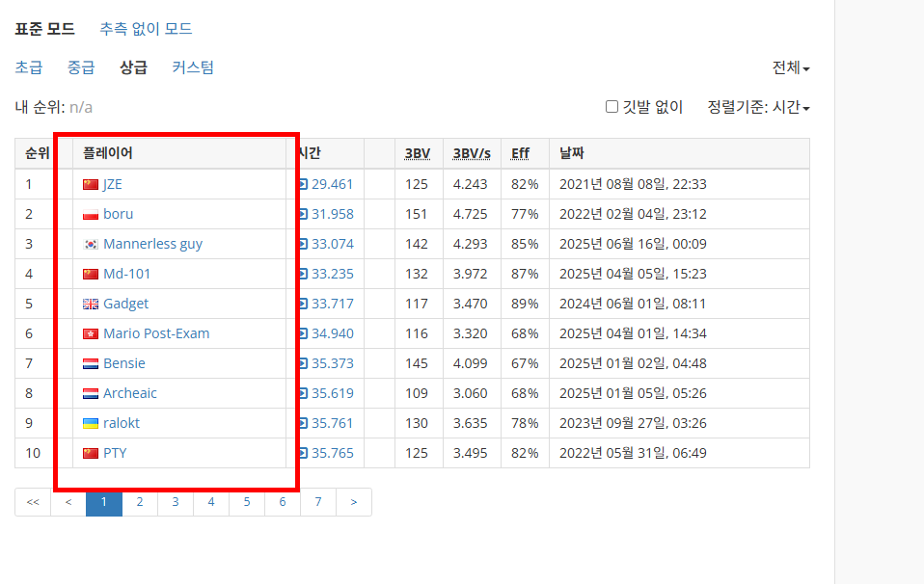Open replay icon next to time 35.373

click(x=304, y=363)
